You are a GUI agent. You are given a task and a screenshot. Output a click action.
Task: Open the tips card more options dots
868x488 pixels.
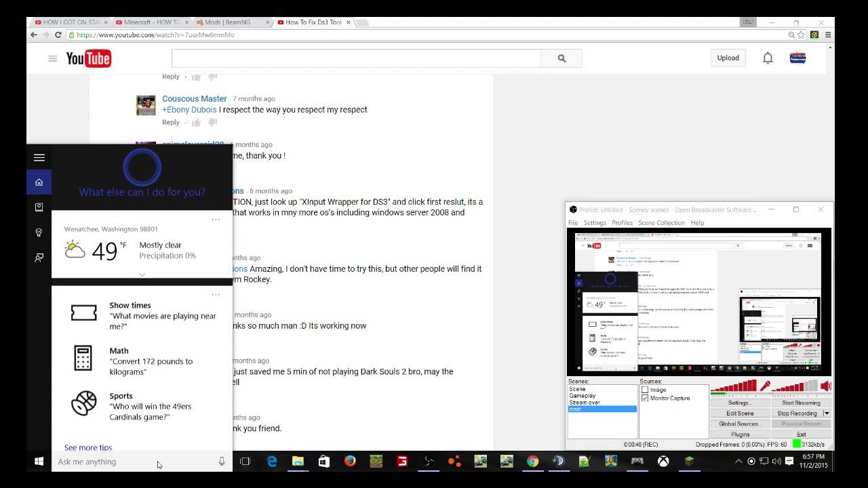coord(216,295)
